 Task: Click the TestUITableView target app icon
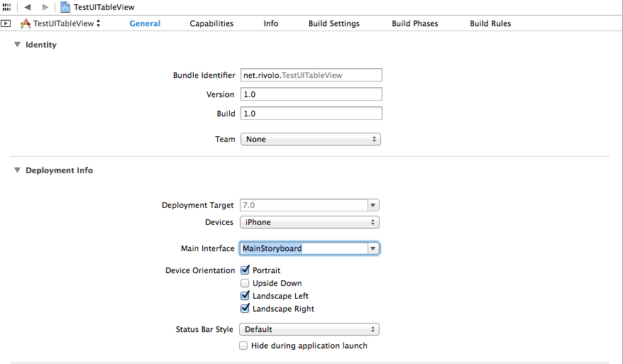[26, 23]
